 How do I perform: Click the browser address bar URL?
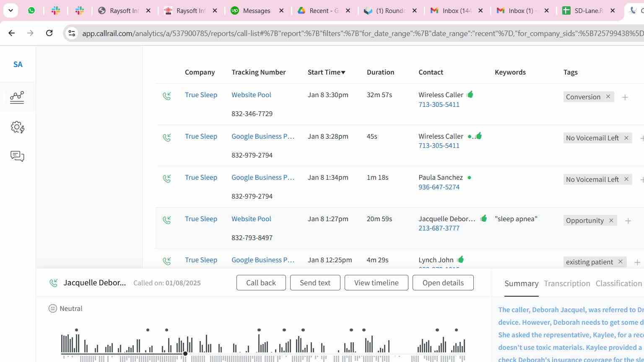[x=362, y=33]
